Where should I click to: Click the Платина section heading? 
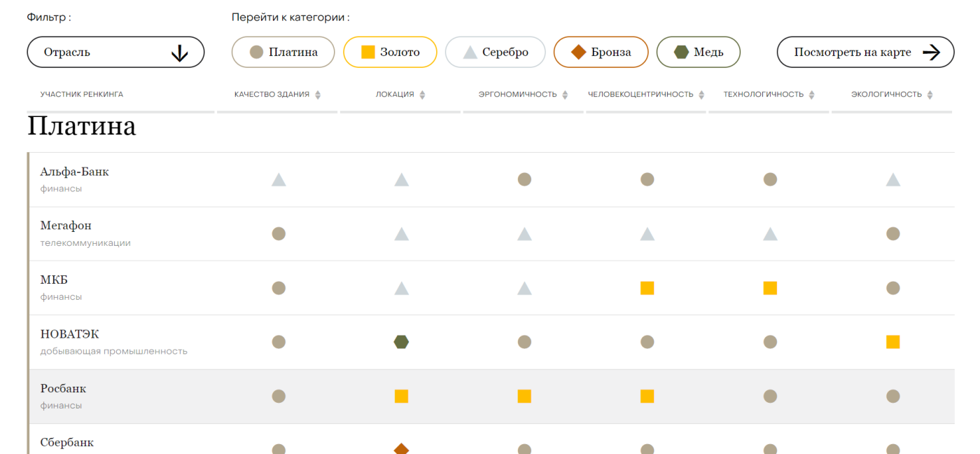coord(81,126)
